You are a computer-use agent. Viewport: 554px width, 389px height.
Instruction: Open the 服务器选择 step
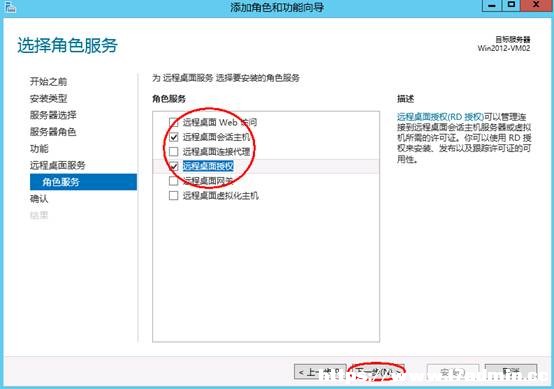tap(53, 115)
